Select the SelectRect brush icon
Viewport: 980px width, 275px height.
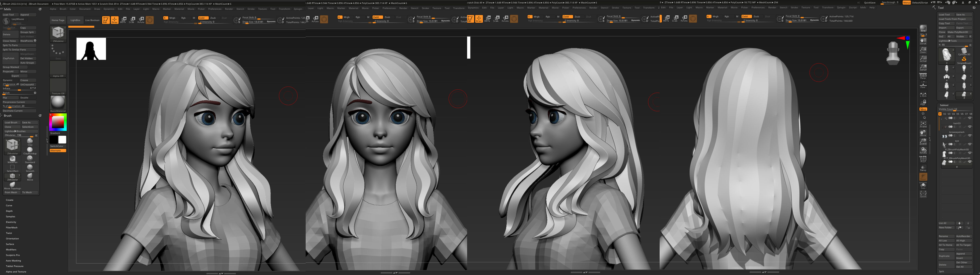click(12, 168)
